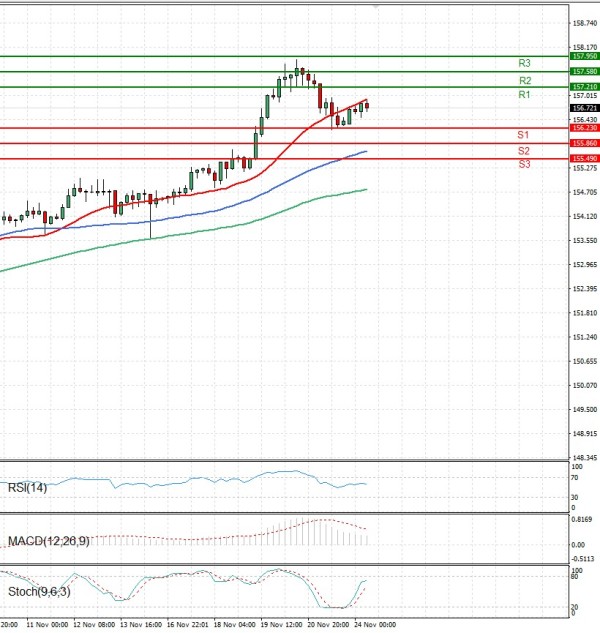The image size is (600, 633).
Task: Select the S2 support label
Action: 523,150
